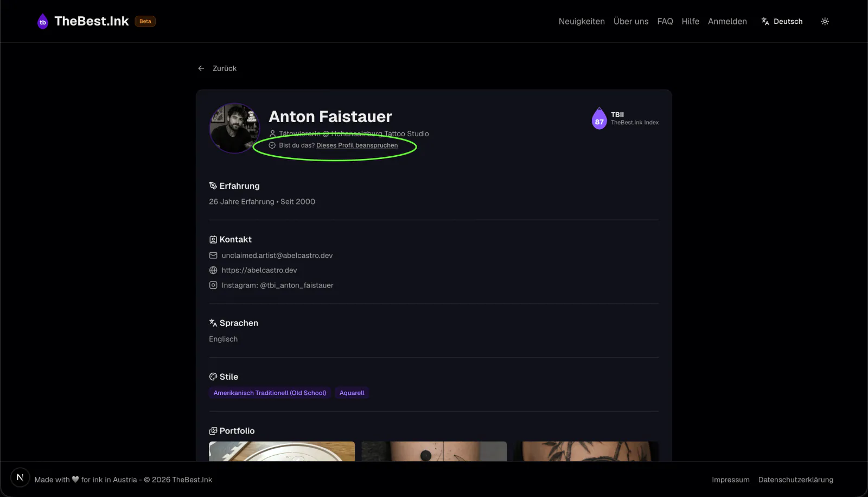Click the heading Anton Faistauer
The width and height of the screenshot is (868, 497).
[x=330, y=117]
